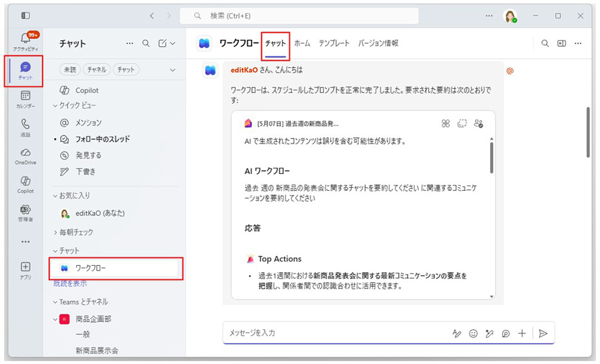Screen dimensions: 600x364
Task: Click the workflow icon in the summary card
Action: coord(445,124)
